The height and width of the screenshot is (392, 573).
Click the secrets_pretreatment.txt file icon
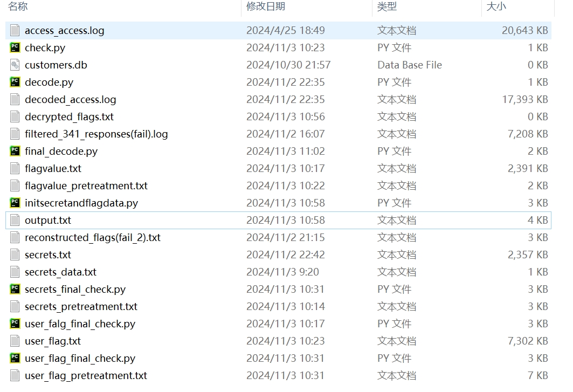(x=15, y=306)
